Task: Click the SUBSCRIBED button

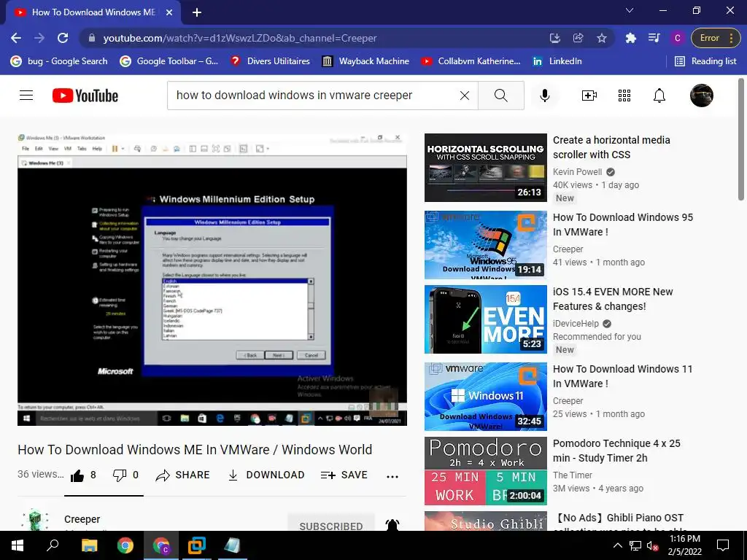Action: (x=331, y=523)
